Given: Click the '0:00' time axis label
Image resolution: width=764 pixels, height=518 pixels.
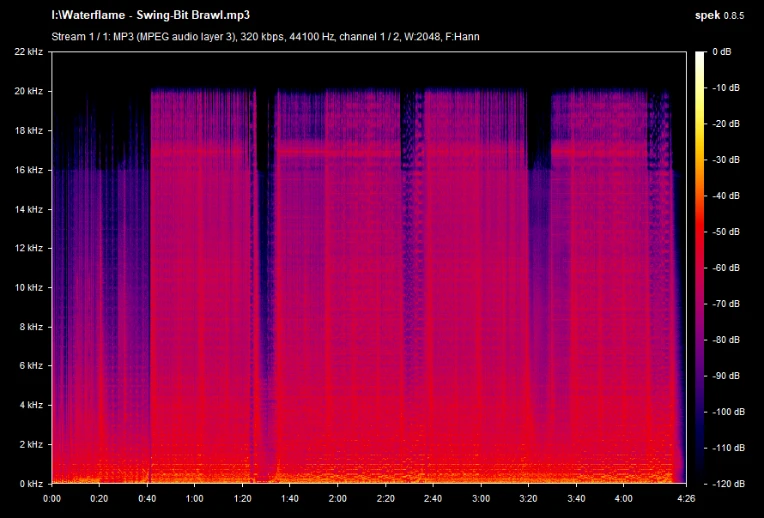Looking at the screenshot, I should click(x=52, y=499).
